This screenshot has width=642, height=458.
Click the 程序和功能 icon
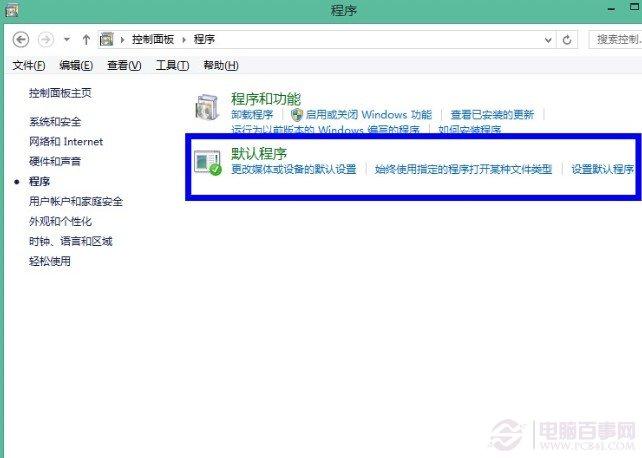coord(207,107)
